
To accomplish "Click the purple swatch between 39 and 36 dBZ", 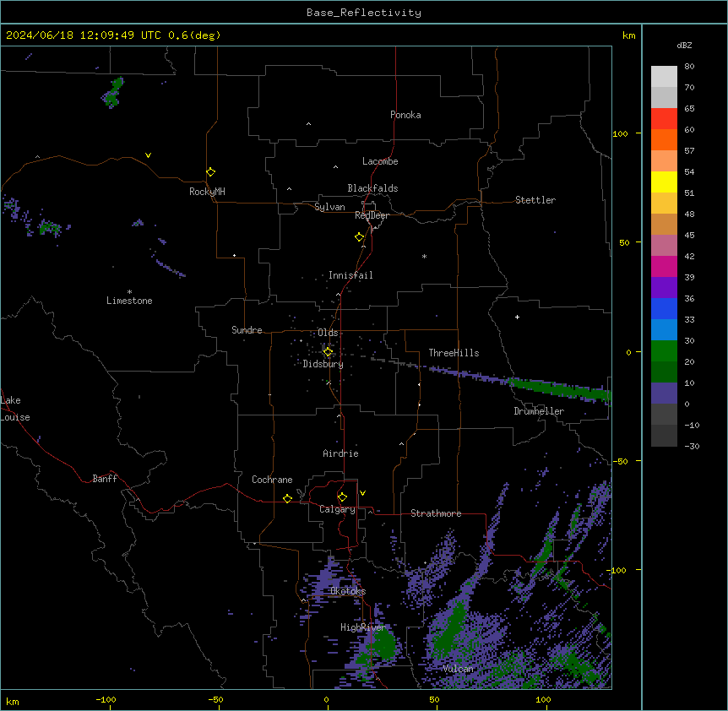I will (664, 288).
